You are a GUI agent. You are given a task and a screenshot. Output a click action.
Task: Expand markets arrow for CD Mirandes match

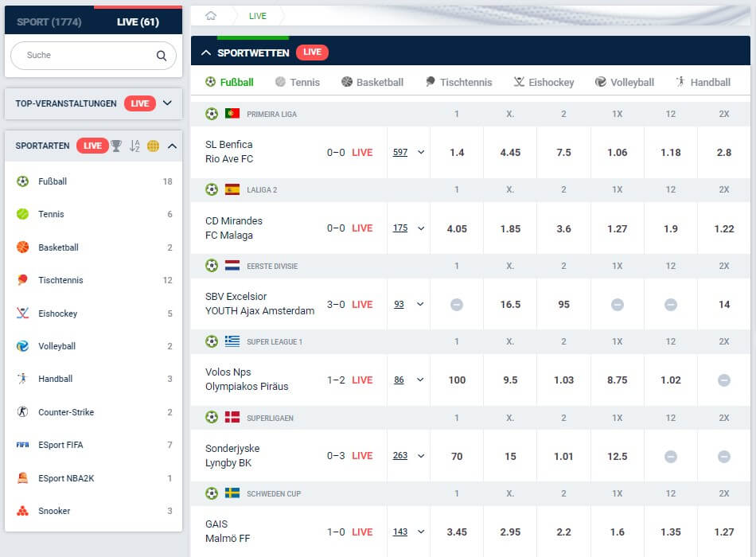(421, 228)
